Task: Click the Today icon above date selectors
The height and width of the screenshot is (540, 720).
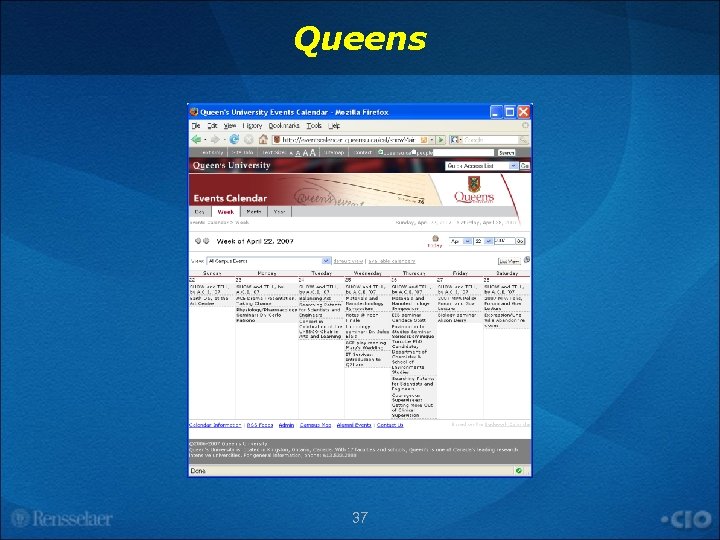Action: click(x=435, y=239)
